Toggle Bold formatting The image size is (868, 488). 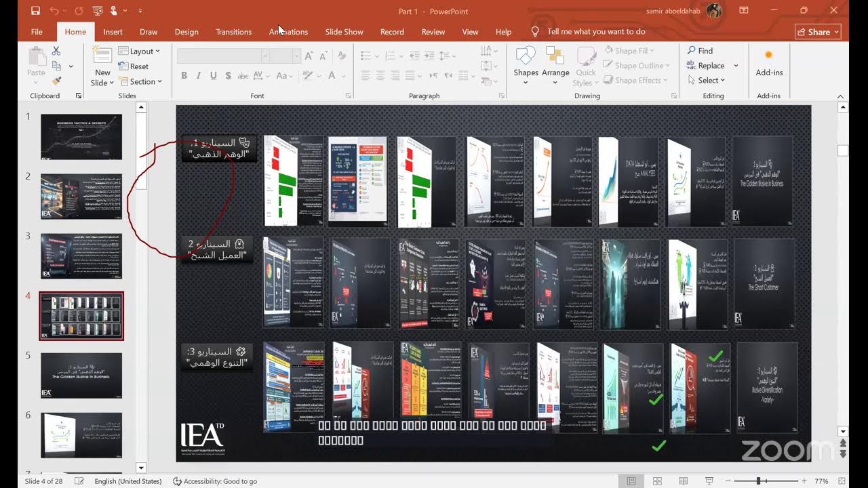[x=184, y=76]
